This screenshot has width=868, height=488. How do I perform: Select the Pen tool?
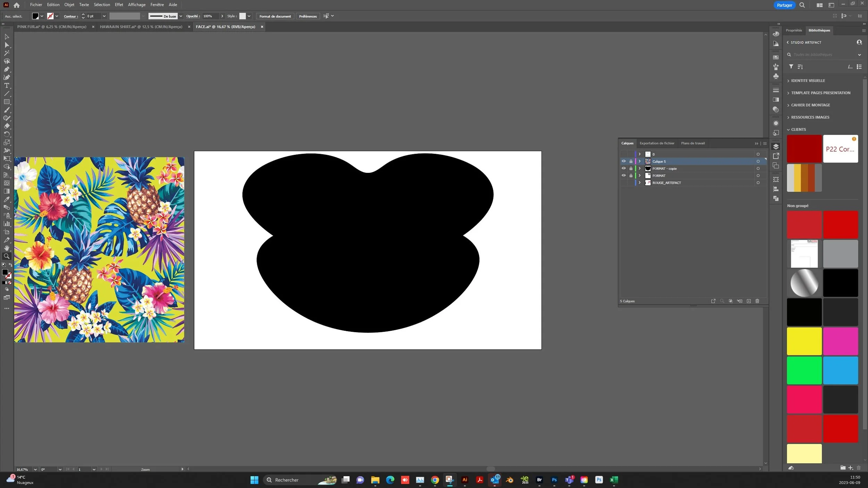point(7,69)
